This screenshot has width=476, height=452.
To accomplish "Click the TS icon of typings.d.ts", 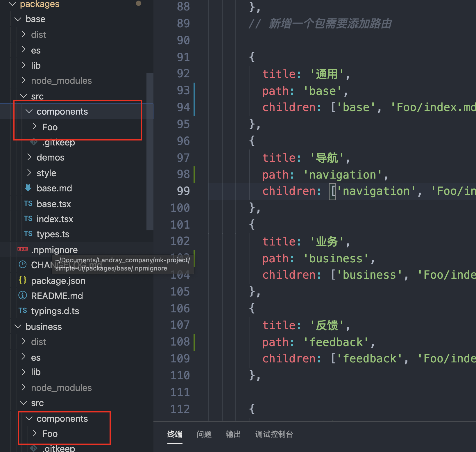I will coord(23,311).
